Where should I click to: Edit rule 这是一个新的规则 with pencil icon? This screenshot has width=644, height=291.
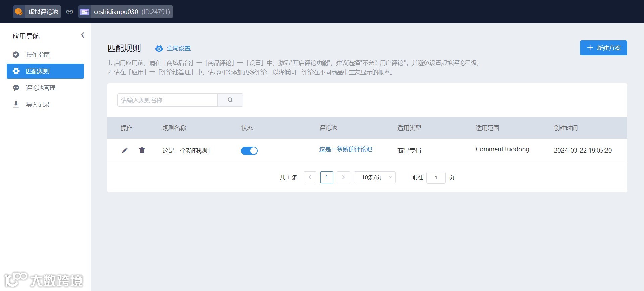[x=125, y=150]
